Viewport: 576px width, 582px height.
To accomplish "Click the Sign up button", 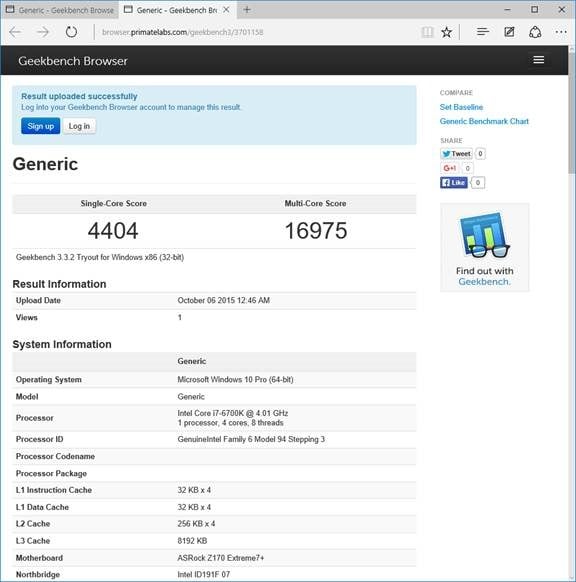I will click(40, 126).
